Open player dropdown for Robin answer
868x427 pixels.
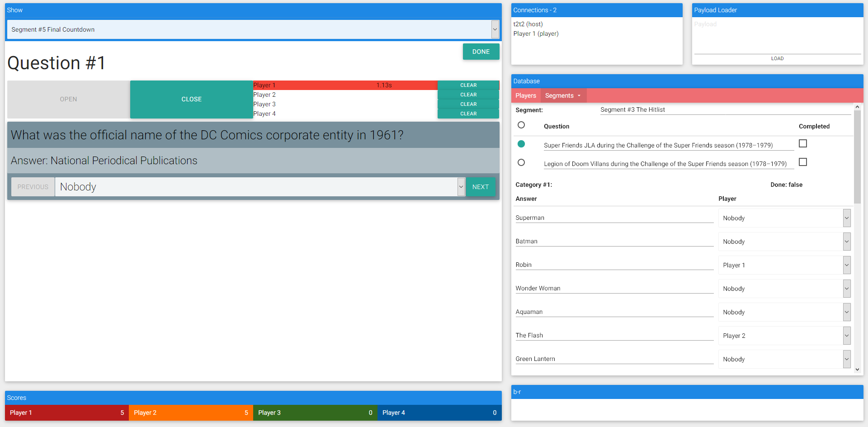(x=784, y=265)
